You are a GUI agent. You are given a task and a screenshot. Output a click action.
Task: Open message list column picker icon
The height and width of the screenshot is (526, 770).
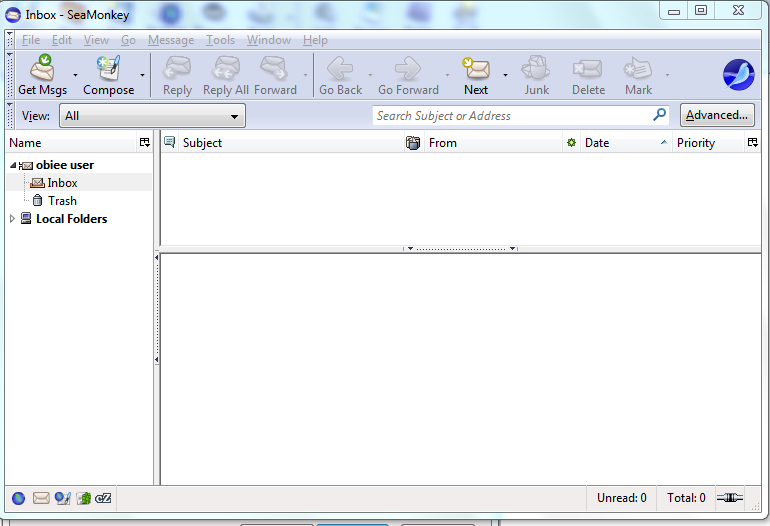tap(752, 142)
